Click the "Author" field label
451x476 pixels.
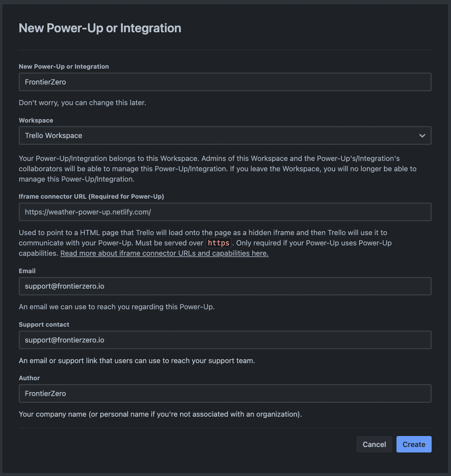29,378
